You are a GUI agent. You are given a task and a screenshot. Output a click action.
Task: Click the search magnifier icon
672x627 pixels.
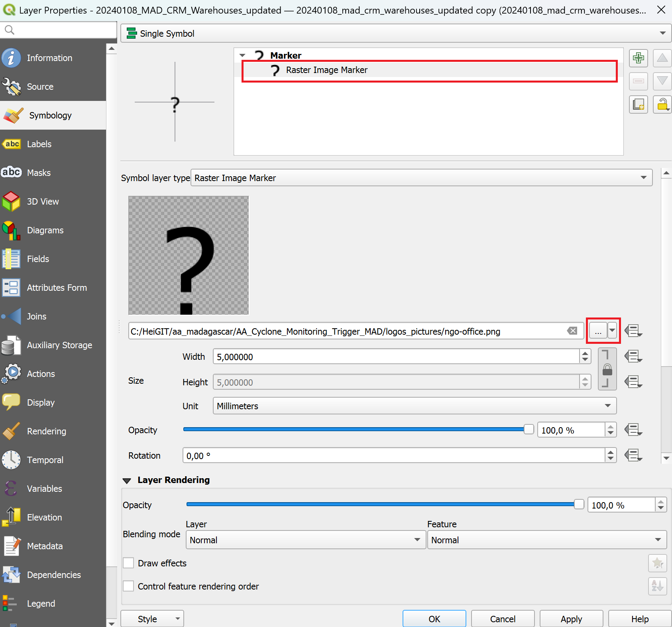(x=10, y=30)
